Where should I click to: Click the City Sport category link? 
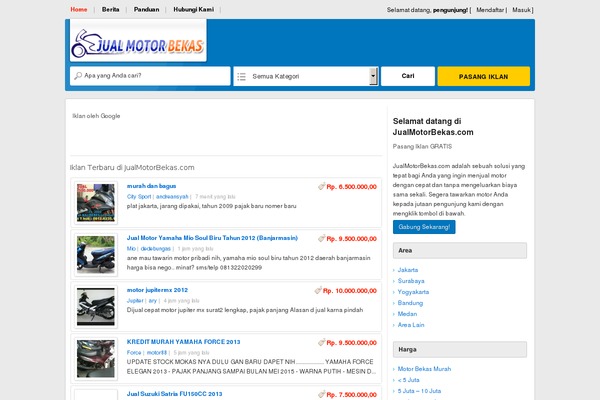139,196
